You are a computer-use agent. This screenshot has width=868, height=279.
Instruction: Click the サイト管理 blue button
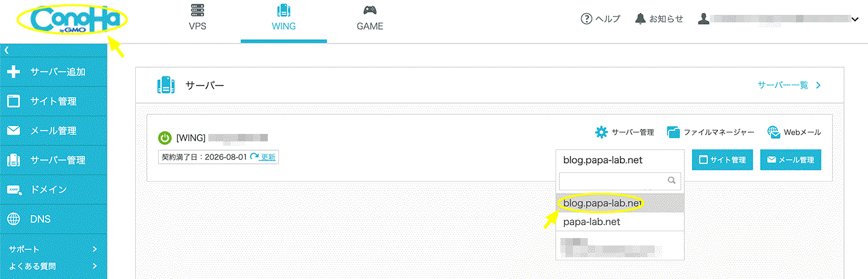pyautogui.click(x=722, y=160)
